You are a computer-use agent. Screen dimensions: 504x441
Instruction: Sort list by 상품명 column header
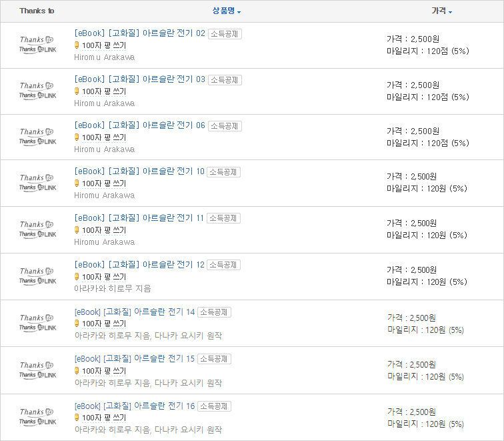pos(226,11)
